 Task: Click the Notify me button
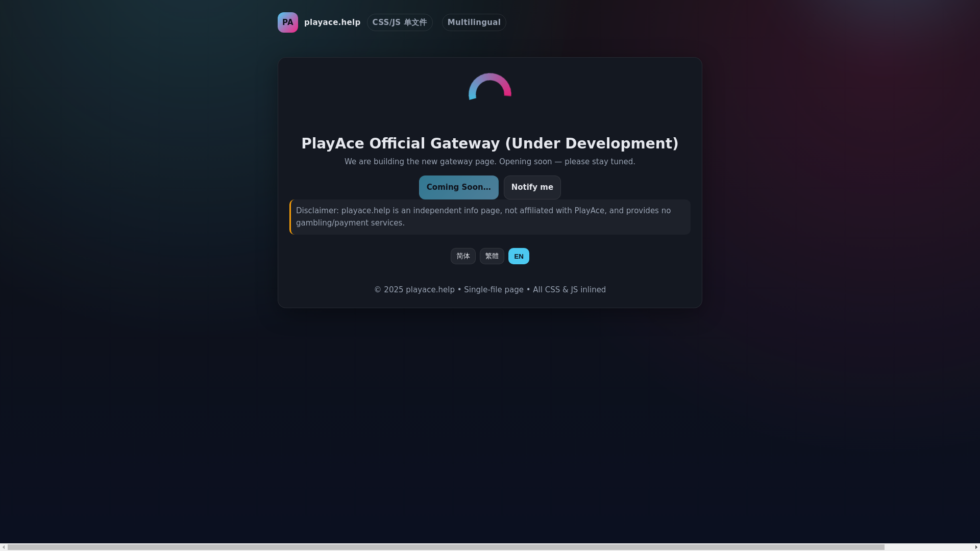click(532, 187)
